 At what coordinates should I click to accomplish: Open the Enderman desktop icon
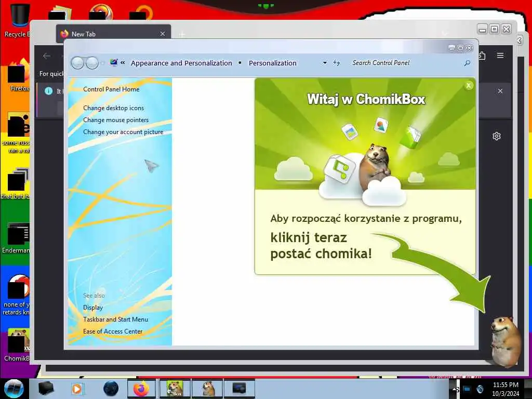16,238
